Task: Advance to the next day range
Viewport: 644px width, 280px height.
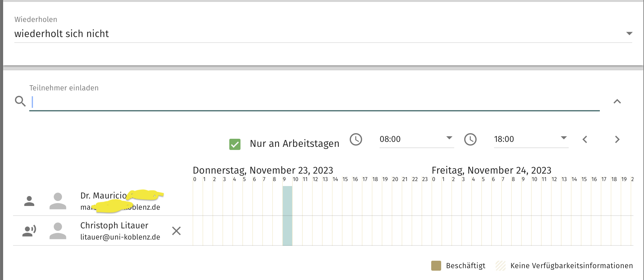Action: (x=617, y=139)
